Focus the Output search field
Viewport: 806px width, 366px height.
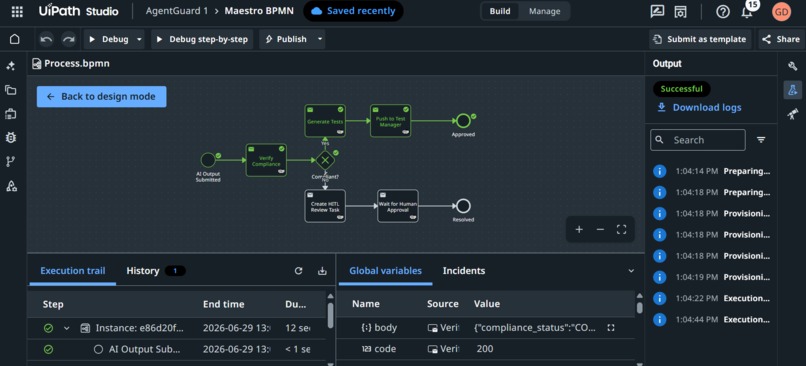(x=698, y=140)
